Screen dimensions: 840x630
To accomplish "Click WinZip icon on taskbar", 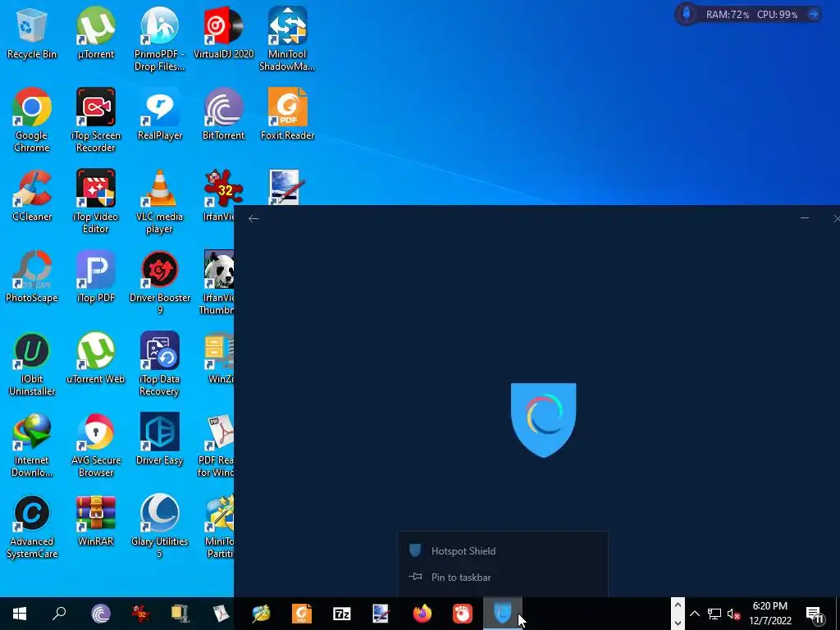I will [181, 614].
